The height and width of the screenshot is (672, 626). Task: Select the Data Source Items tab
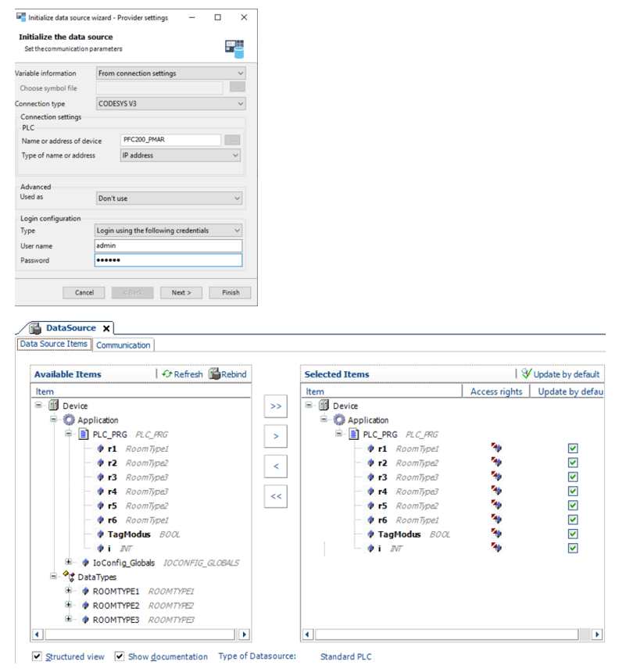(54, 345)
